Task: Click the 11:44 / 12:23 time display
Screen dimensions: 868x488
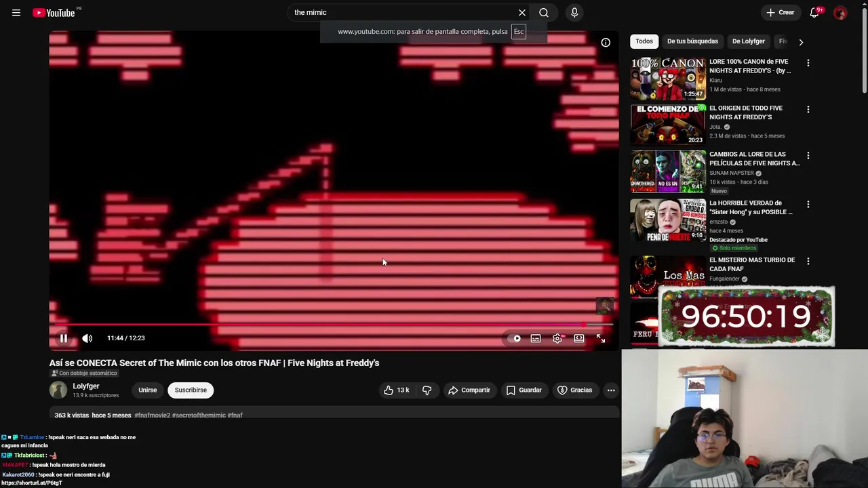Action: tap(126, 338)
